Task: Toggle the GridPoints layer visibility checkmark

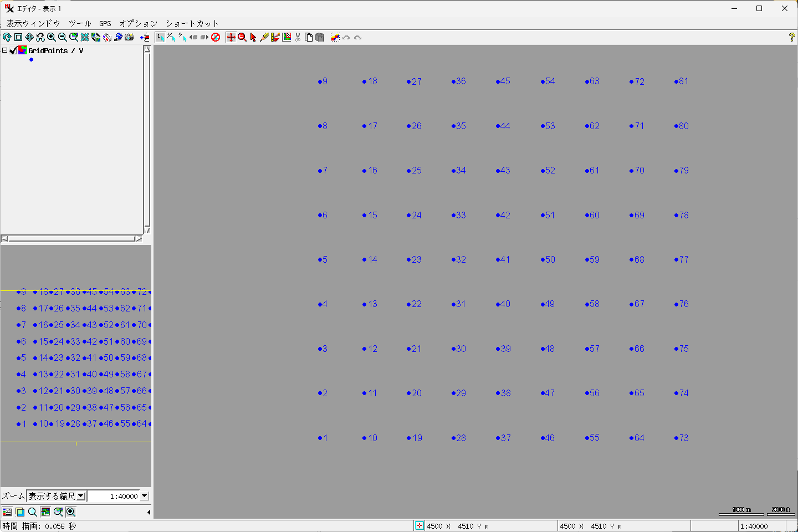Action: (x=13, y=50)
